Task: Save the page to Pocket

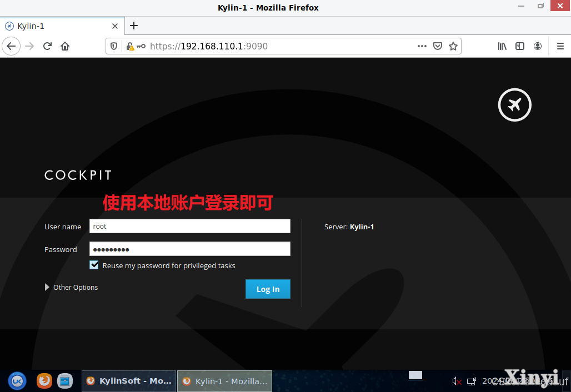Action: (x=438, y=46)
